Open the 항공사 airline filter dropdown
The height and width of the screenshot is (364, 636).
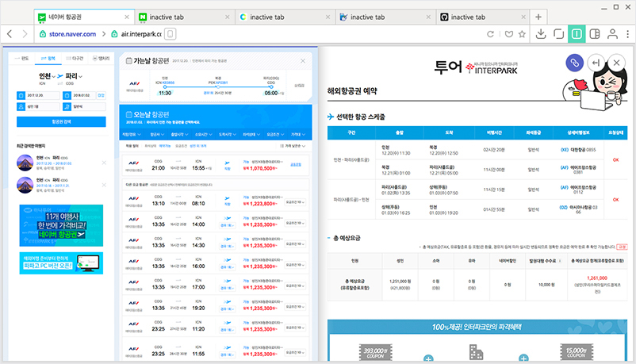(157, 134)
